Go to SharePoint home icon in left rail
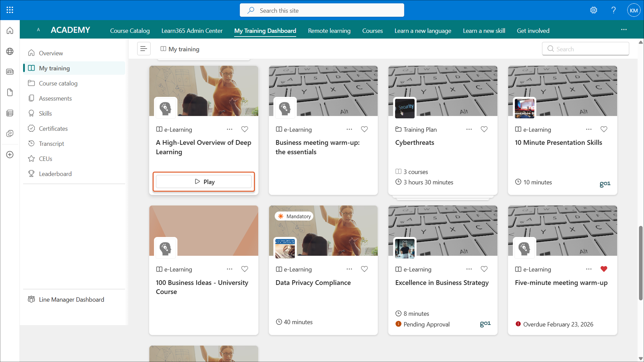The width and height of the screenshot is (644, 362). point(10,31)
